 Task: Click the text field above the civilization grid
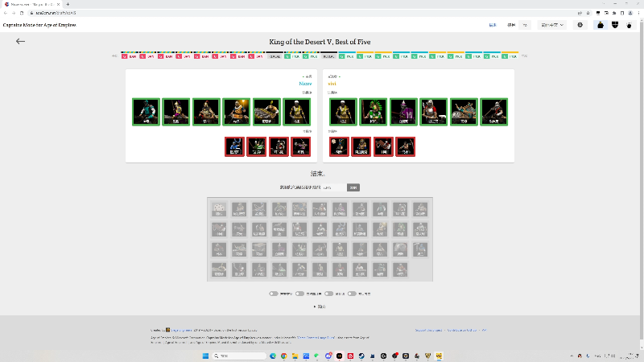click(334, 187)
